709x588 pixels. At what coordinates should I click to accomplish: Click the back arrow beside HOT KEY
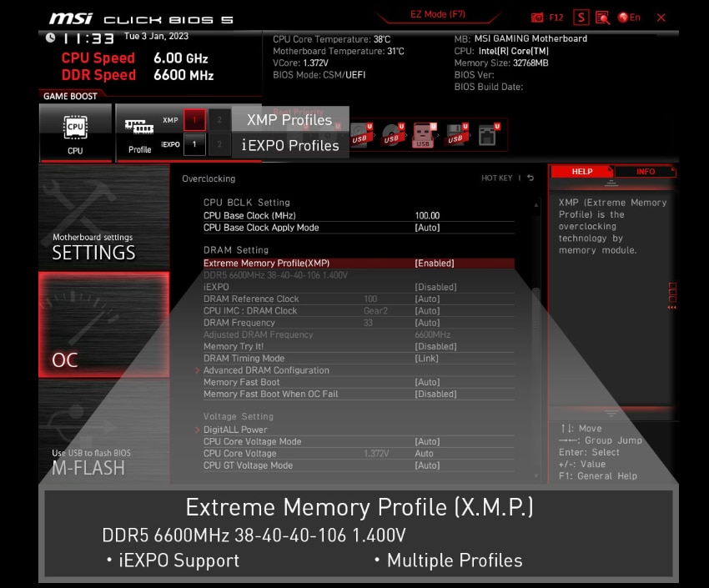530,178
